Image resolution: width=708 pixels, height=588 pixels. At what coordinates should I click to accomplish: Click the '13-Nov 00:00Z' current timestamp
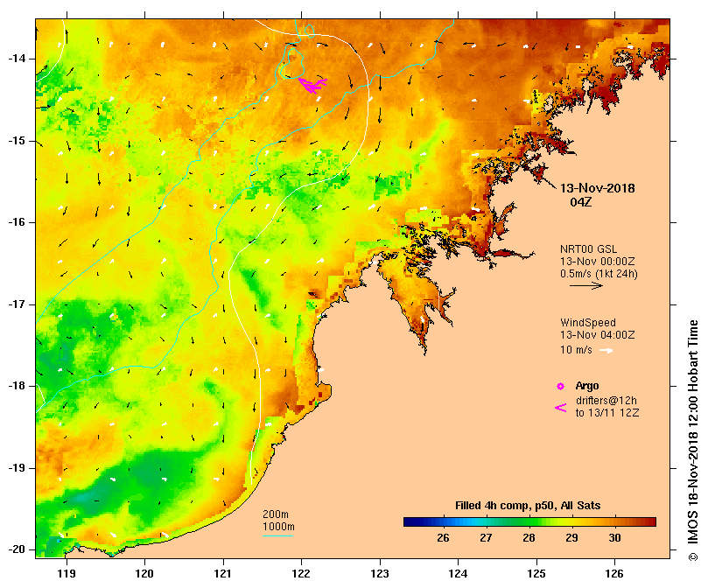tap(598, 262)
